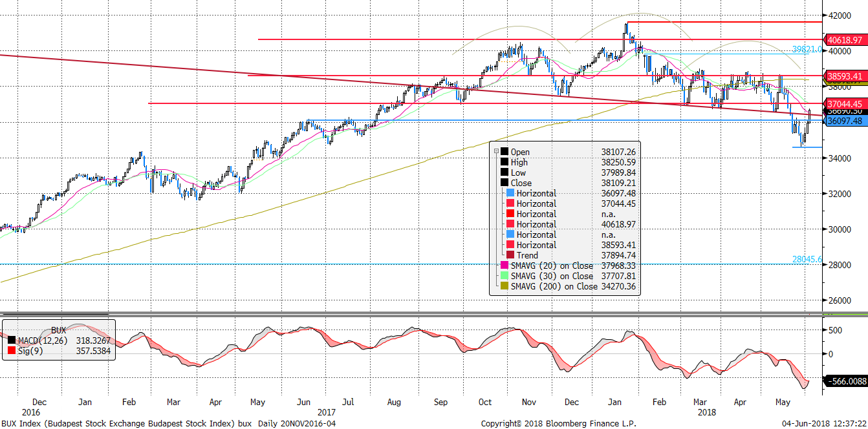Click the black swatch beside Low

pos(504,173)
